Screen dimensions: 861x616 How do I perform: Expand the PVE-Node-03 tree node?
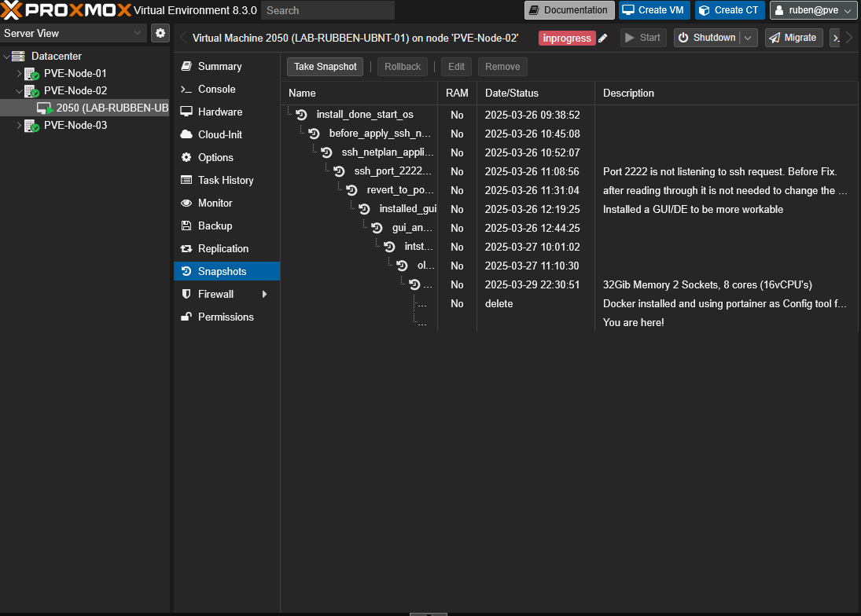pyautogui.click(x=20, y=126)
